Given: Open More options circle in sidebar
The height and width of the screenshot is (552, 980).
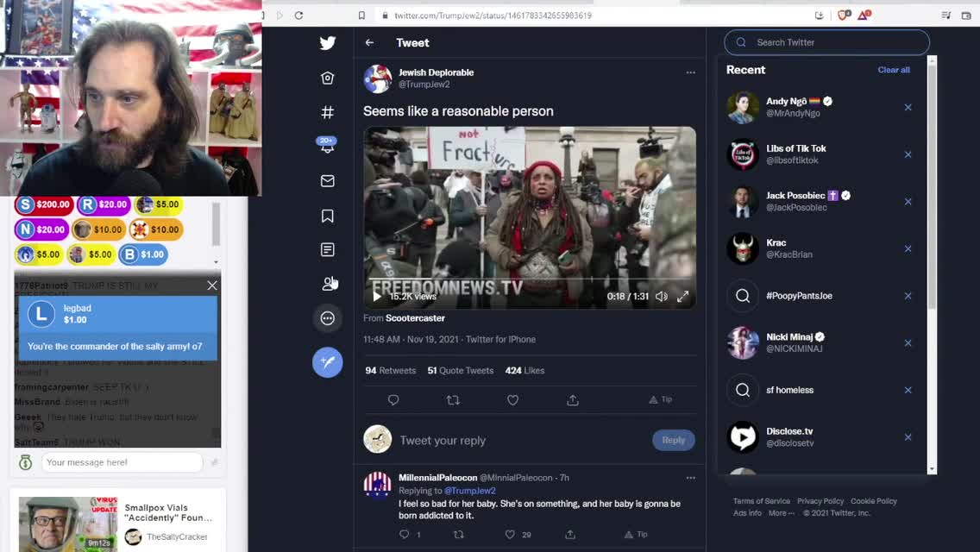Looking at the screenshot, I should pos(328,318).
